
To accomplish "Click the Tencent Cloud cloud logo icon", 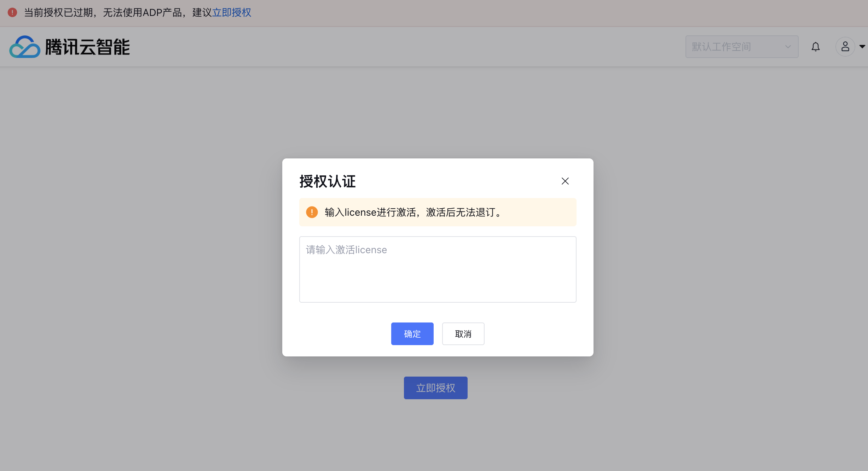I will coord(25,47).
